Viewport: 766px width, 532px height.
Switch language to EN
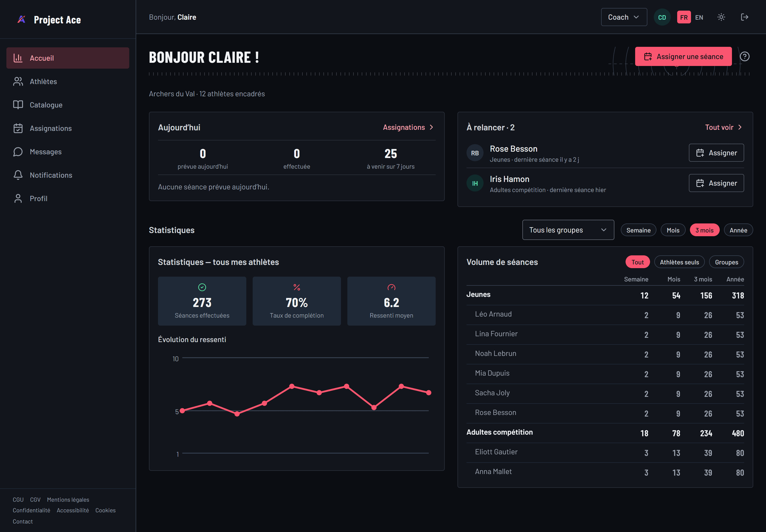699,17
